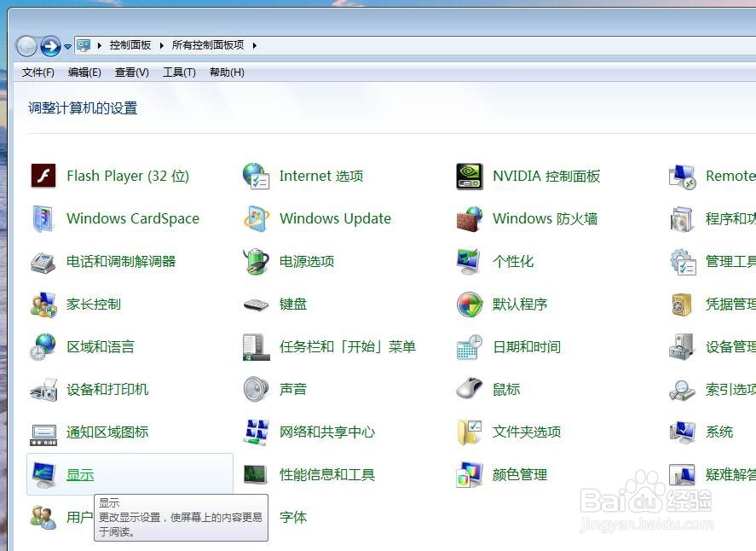The height and width of the screenshot is (551, 756).
Task: Click the 控制面板 breadcrumb segment
Action: click(x=130, y=45)
